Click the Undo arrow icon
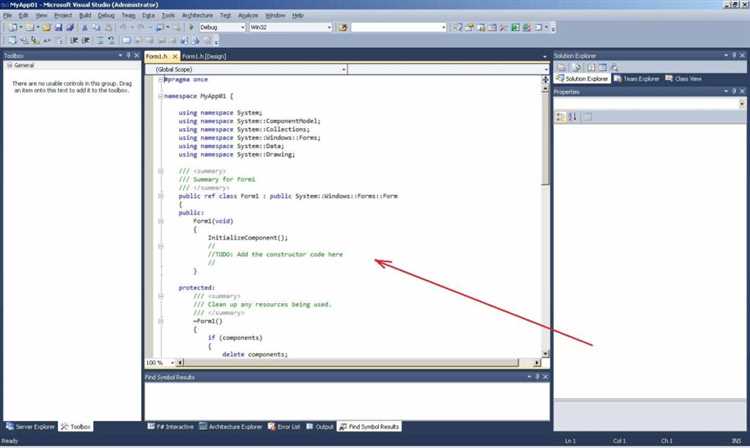750x448 pixels. pyautogui.click(x=123, y=27)
